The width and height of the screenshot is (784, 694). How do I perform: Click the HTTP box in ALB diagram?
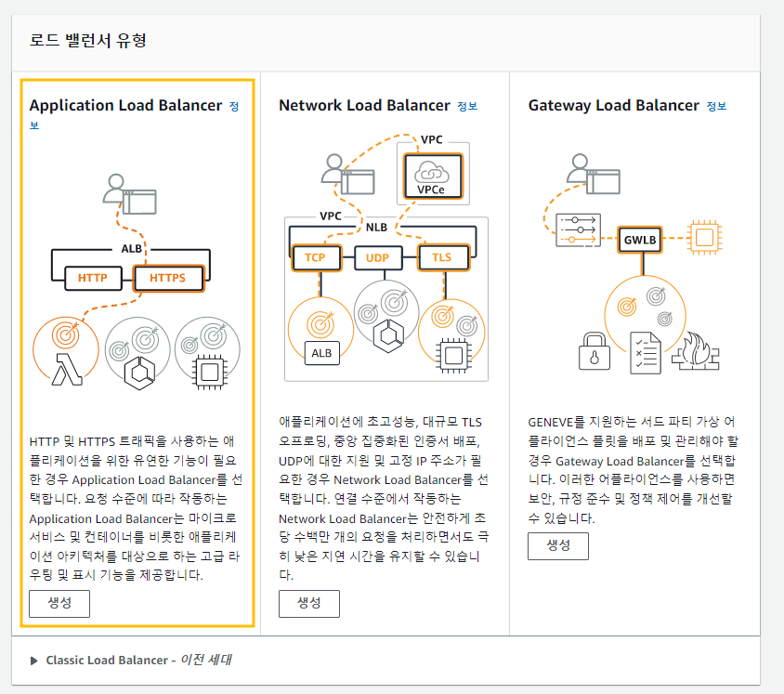coord(93,278)
